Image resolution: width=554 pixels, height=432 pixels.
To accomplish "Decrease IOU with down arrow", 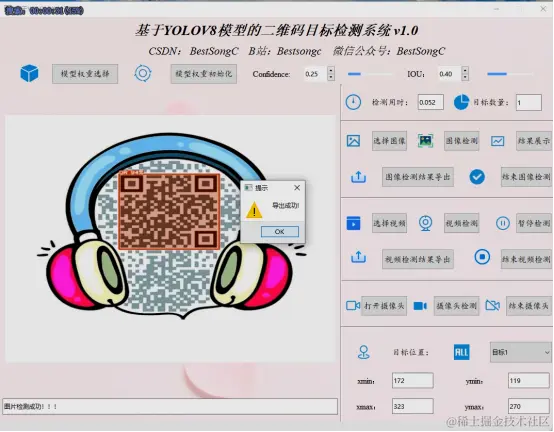I will [x=465, y=77].
